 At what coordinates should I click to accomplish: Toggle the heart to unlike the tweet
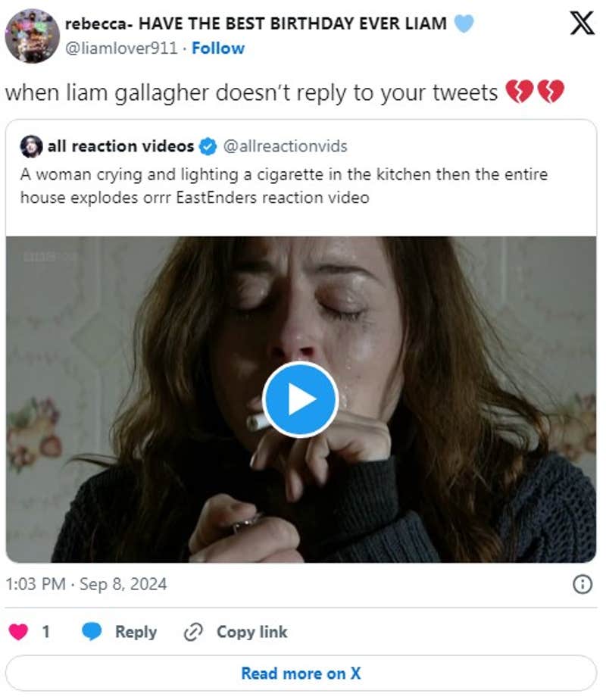pyautogui.click(x=17, y=632)
